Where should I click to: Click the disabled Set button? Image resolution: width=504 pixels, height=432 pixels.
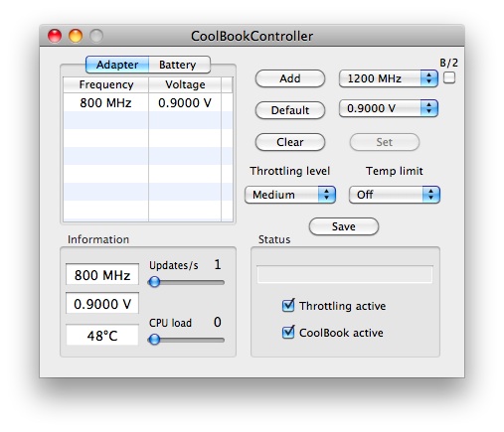point(385,142)
